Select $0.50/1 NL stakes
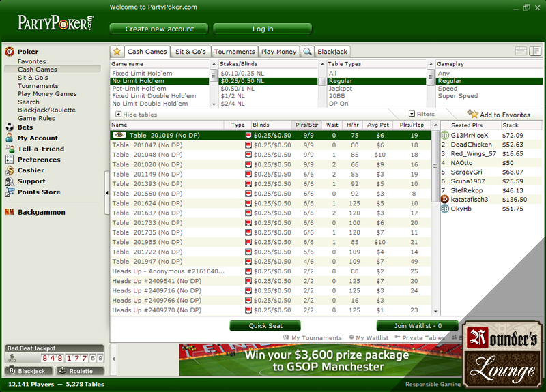 268,89
